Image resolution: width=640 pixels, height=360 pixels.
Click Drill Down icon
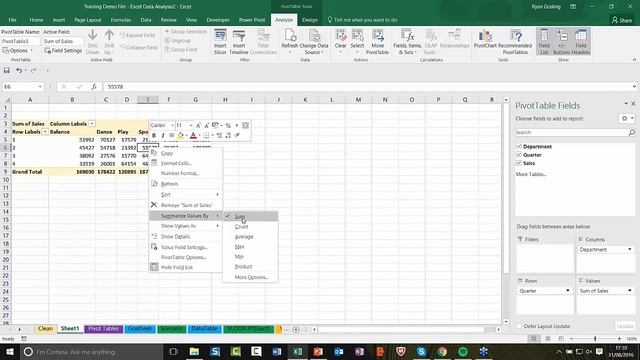coord(93,42)
